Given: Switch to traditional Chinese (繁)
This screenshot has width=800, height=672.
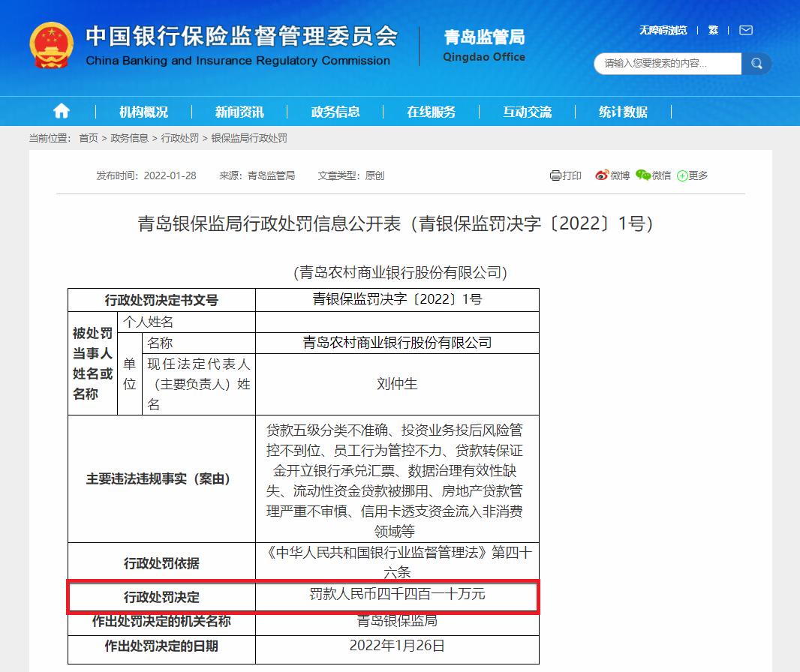Looking at the screenshot, I should (713, 30).
